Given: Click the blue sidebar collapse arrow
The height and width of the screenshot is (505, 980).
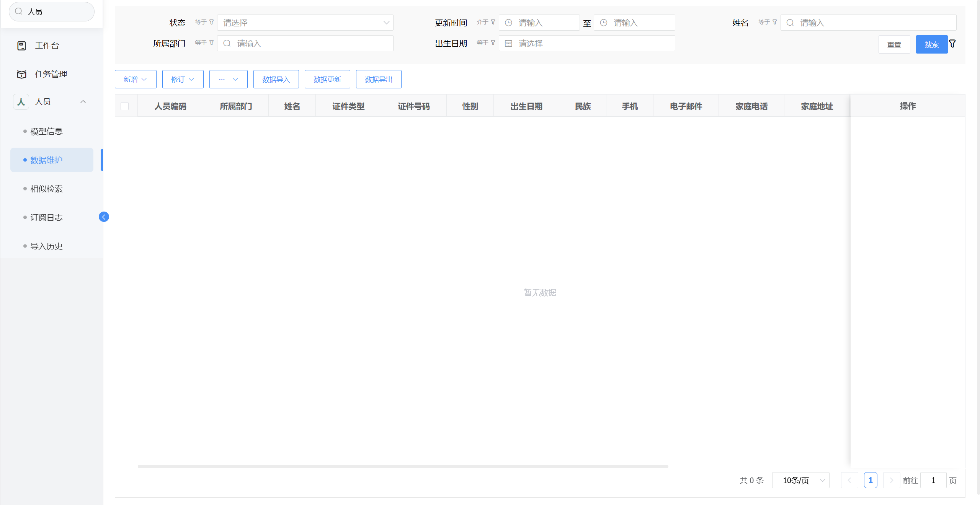Looking at the screenshot, I should click(104, 217).
